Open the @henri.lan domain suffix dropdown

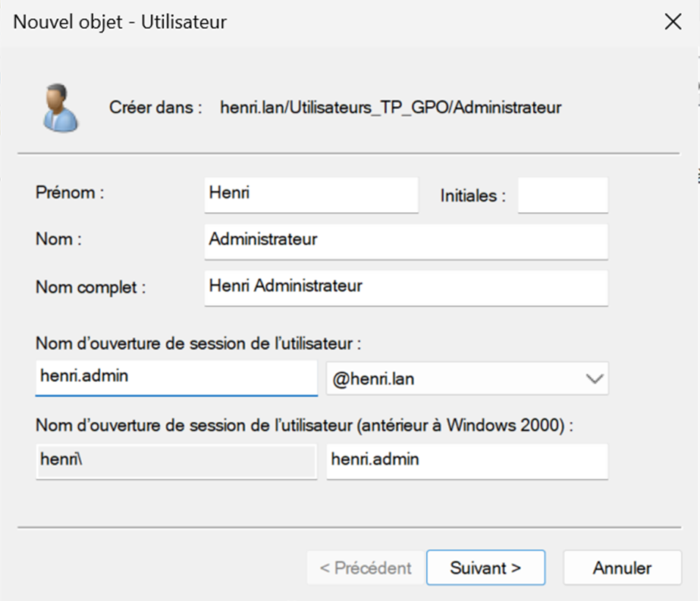pos(467,378)
